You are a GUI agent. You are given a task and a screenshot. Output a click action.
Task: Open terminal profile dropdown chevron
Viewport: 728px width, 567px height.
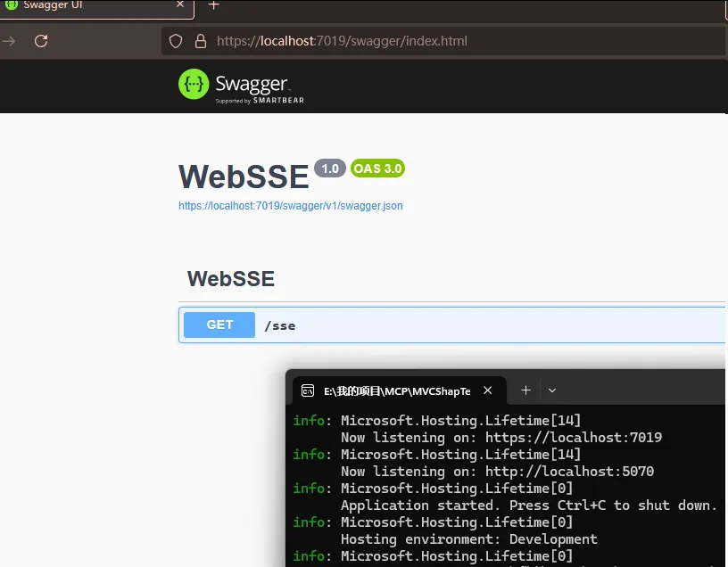click(x=552, y=390)
